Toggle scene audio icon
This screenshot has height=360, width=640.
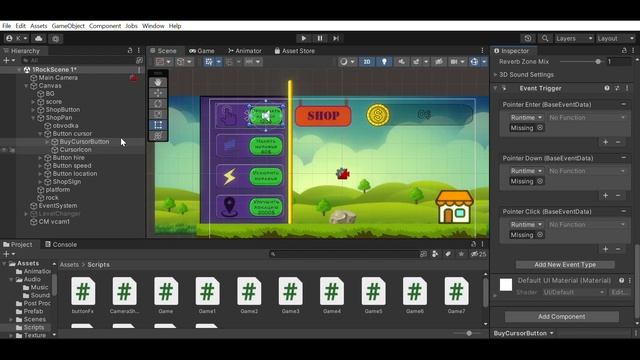pyautogui.click(x=402, y=62)
